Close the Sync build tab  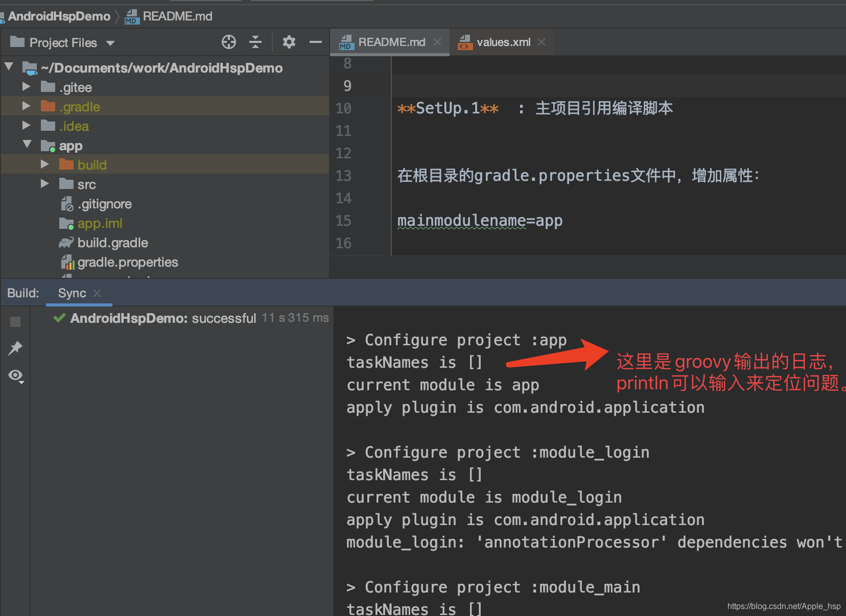click(x=97, y=293)
